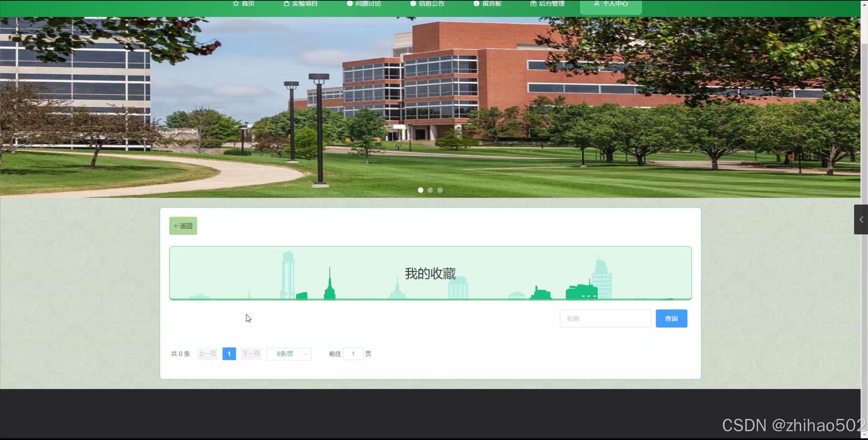
Task: Jump to the third carousel dot
Action: tap(440, 190)
